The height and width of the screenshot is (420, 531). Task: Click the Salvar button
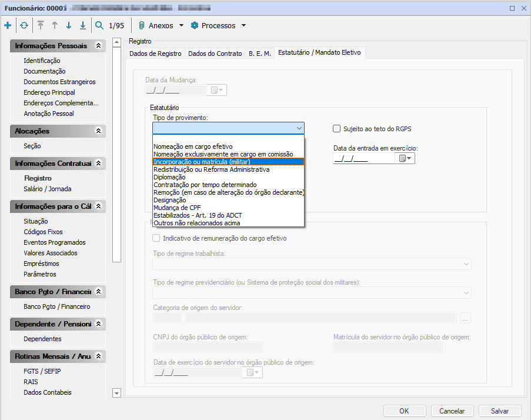click(499, 411)
